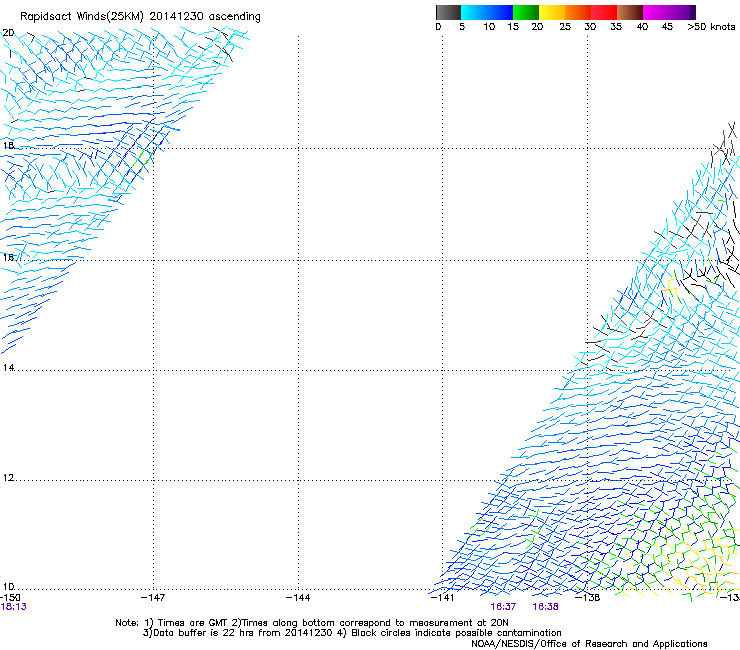Click the dark blue 10–15 knots legend segment
740x650 pixels.
(x=500, y=12)
